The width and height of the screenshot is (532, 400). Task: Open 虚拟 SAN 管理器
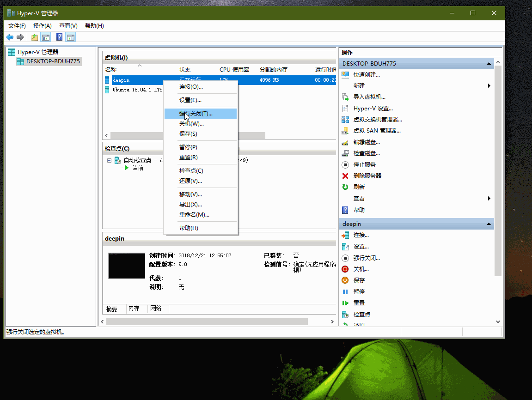coord(377,131)
